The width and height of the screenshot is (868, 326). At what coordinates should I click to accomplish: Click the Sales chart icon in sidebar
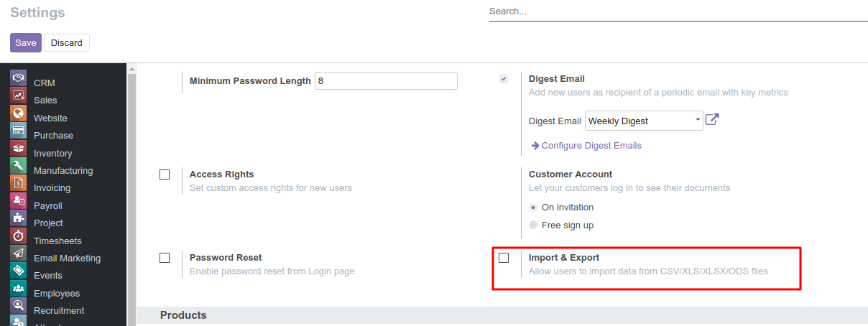tap(18, 95)
